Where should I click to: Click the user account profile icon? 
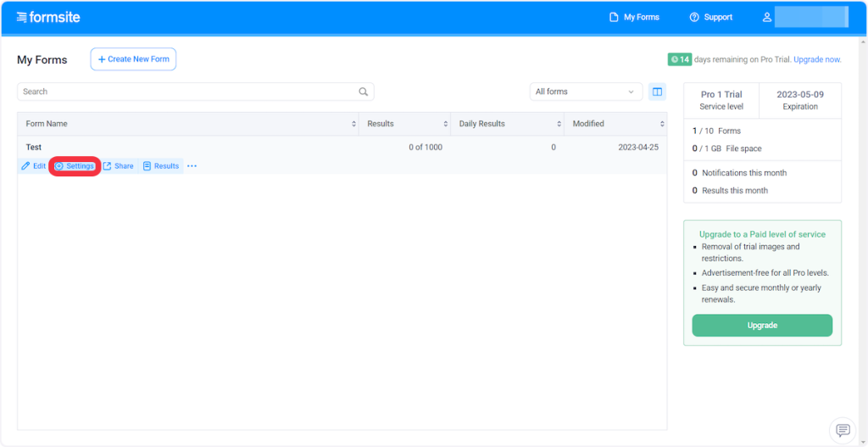(767, 17)
